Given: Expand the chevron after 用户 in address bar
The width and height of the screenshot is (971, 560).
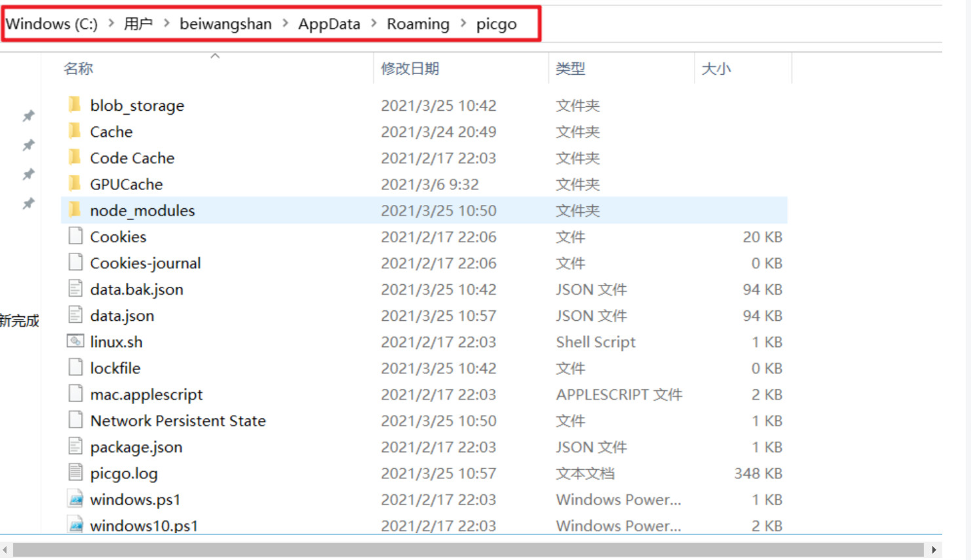Looking at the screenshot, I should [x=167, y=23].
